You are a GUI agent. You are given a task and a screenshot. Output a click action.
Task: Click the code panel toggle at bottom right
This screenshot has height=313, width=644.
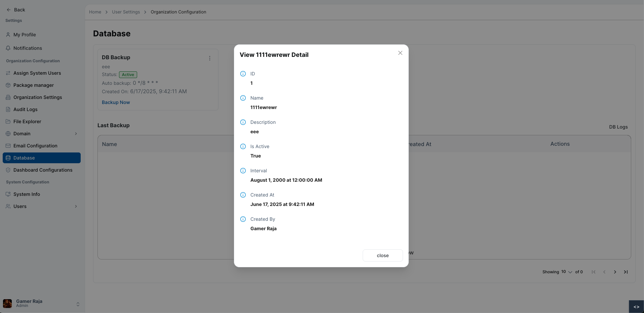pyautogui.click(x=637, y=307)
